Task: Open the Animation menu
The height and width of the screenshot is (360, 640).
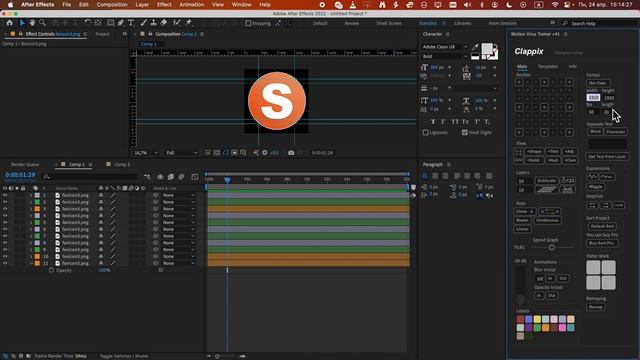Action: point(191,5)
